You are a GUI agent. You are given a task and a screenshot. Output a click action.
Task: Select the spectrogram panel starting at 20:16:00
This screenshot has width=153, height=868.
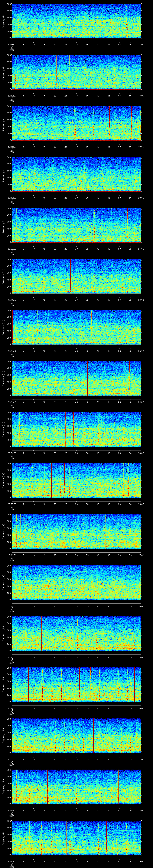(77, 21)
